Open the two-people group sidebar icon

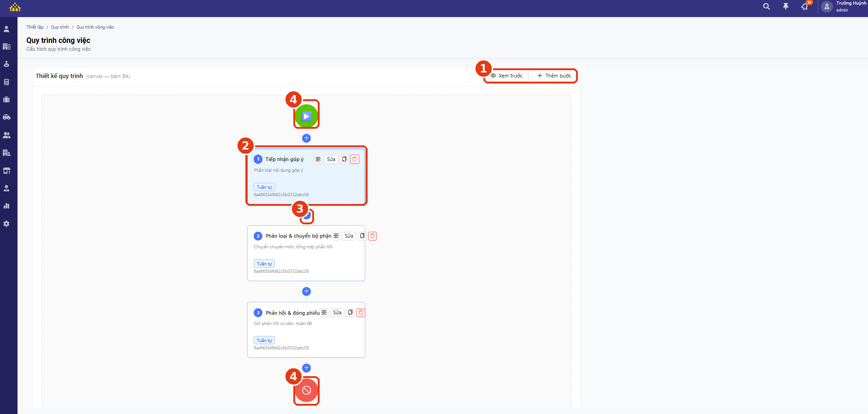(x=6, y=135)
